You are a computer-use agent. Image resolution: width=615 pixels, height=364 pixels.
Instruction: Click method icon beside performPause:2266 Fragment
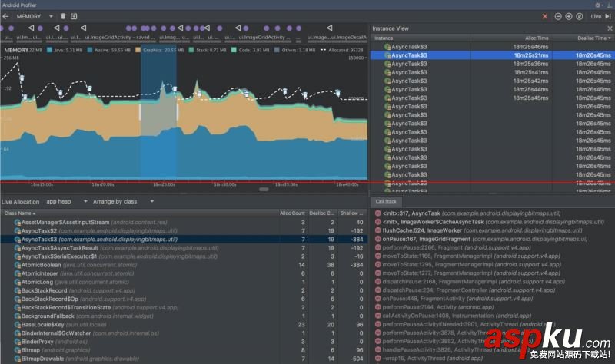(377, 247)
